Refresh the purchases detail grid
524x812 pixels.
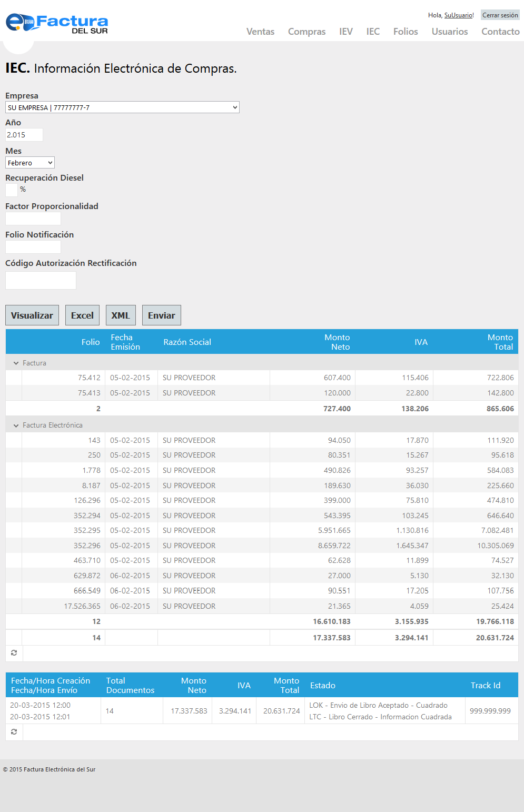tap(14, 653)
